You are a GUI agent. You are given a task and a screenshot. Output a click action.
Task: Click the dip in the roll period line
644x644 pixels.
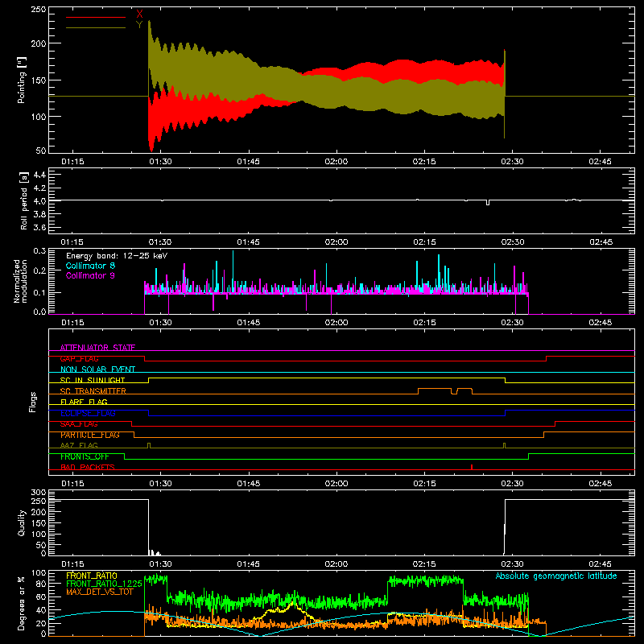[488, 203]
